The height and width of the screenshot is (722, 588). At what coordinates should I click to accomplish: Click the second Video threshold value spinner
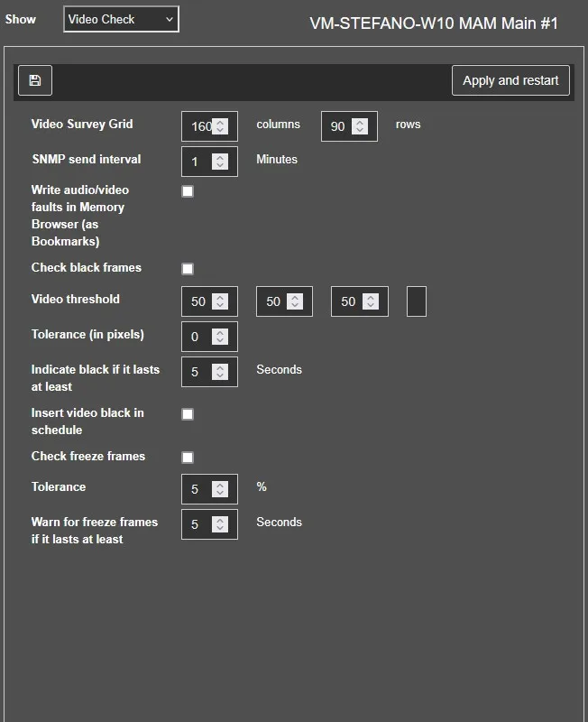point(295,301)
